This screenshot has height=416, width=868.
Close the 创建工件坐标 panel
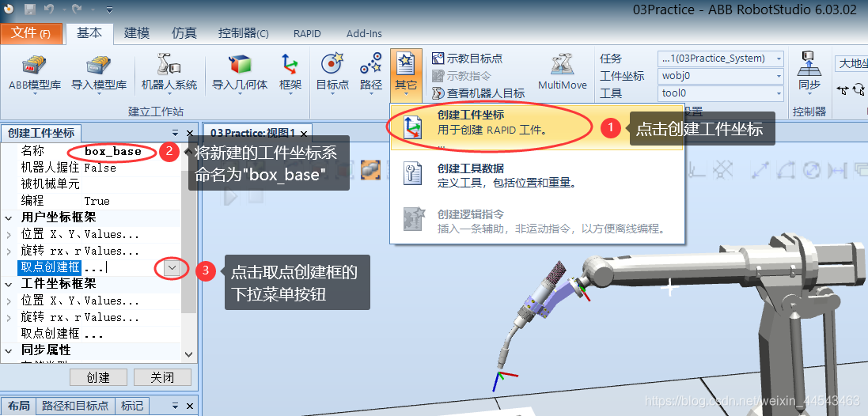pos(189,133)
